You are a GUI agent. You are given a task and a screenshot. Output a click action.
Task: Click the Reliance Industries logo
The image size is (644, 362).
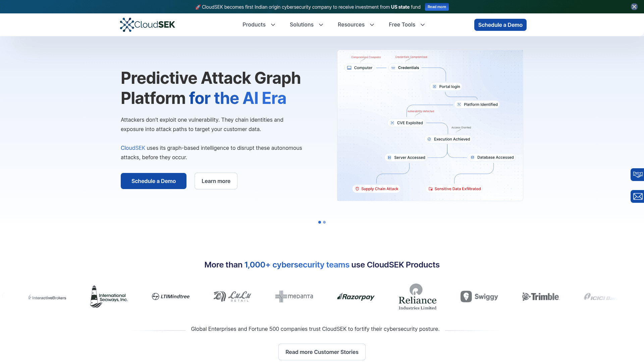coord(418,297)
